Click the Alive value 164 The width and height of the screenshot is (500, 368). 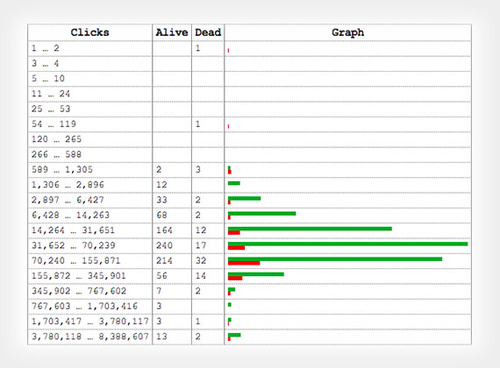pyautogui.click(x=164, y=230)
